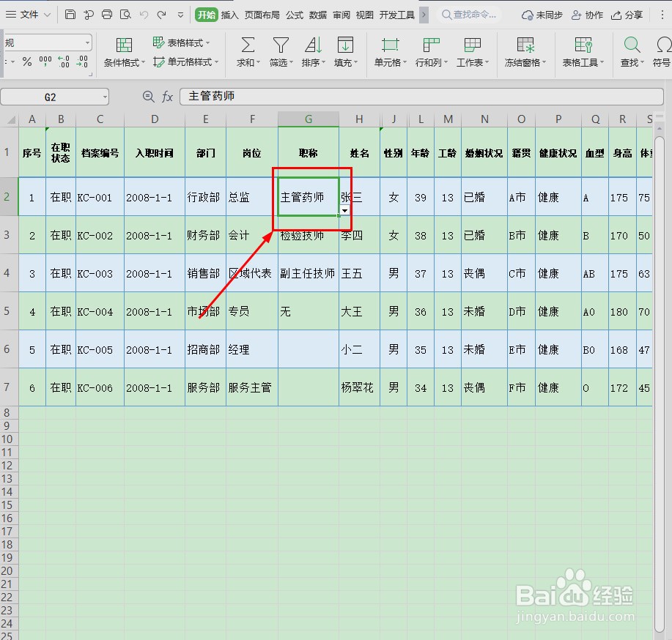Select cell containing 杨翠花
Image resolution: width=672 pixels, height=640 pixels.
point(359,387)
